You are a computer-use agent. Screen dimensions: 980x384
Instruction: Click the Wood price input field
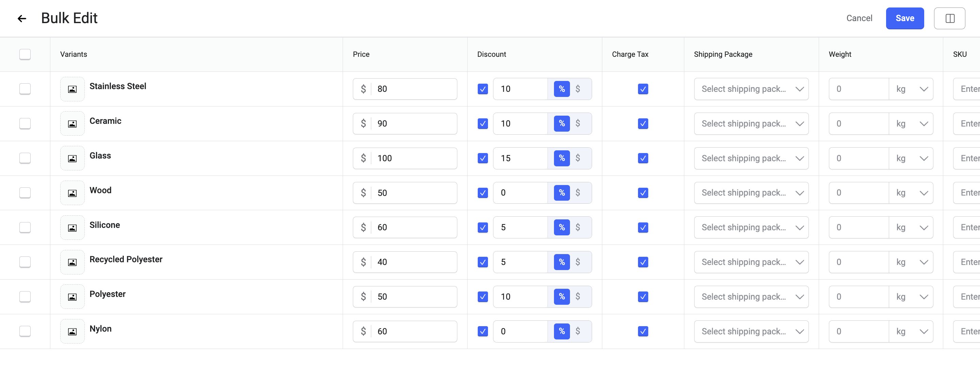pos(405,193)
